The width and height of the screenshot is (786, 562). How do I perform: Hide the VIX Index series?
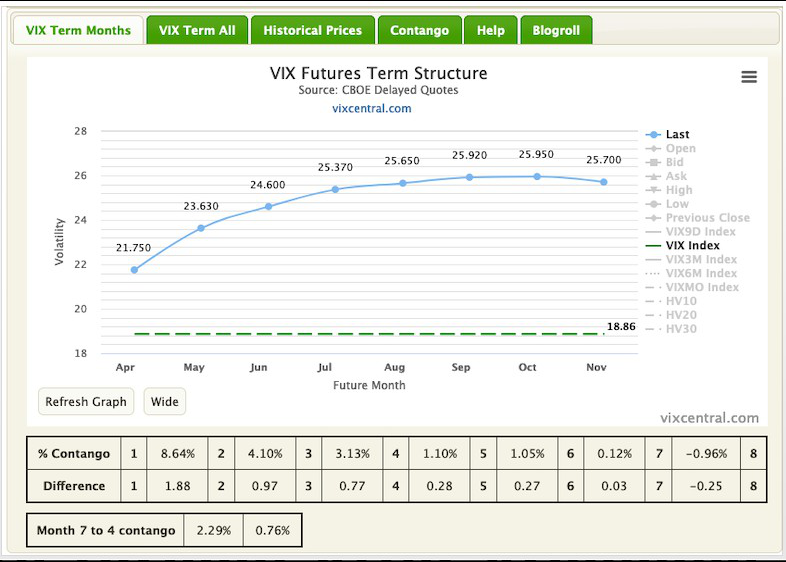pyautogui.click(x=692, y=246)
